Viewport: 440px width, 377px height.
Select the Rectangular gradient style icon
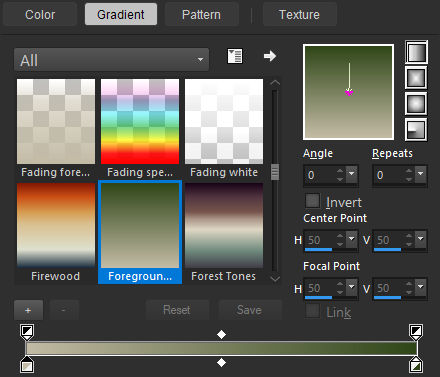coord(416,78)
